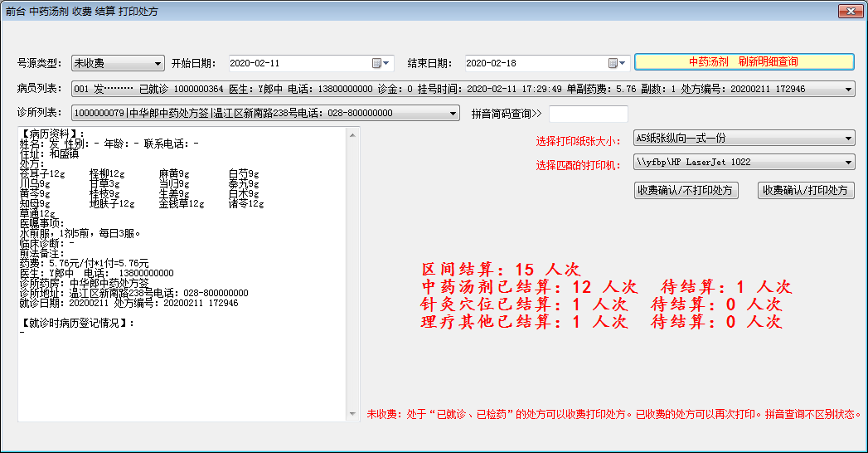
Task: Expand the 号源类型 dropdown showing 未收费
Action: coord(158,63)
